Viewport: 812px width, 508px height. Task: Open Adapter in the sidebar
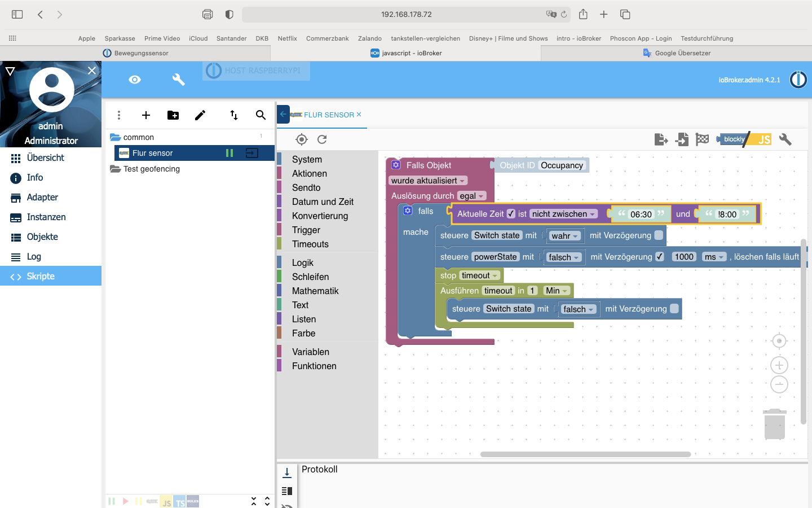(51, 197)
